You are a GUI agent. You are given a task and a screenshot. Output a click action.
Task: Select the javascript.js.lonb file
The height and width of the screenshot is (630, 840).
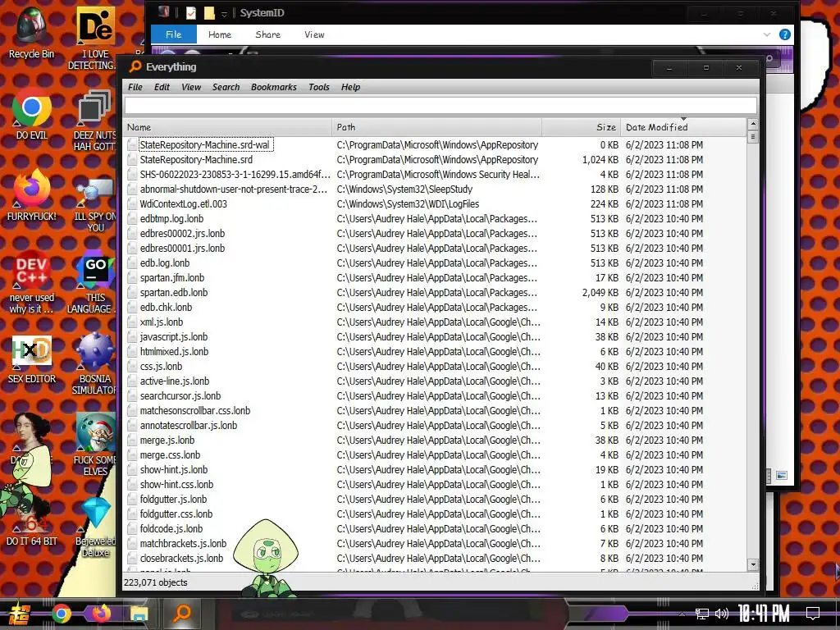click(174, 337)
